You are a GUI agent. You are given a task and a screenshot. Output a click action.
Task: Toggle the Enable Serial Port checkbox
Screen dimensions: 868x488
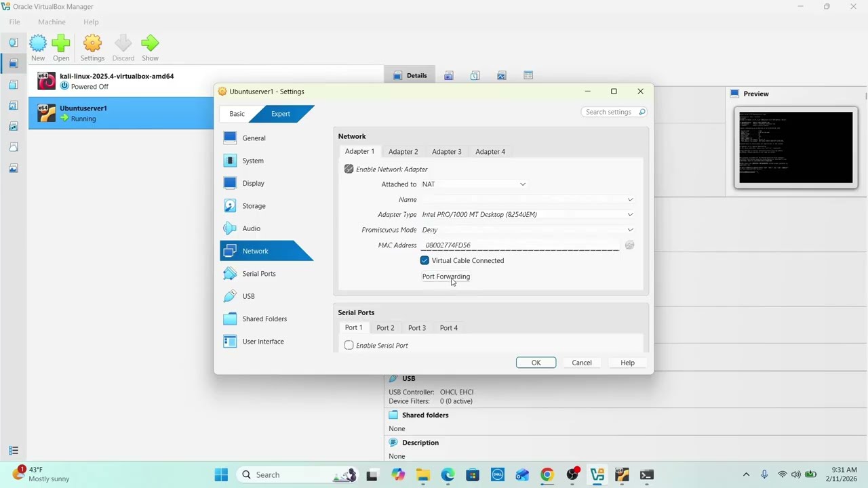pos(349,346)
